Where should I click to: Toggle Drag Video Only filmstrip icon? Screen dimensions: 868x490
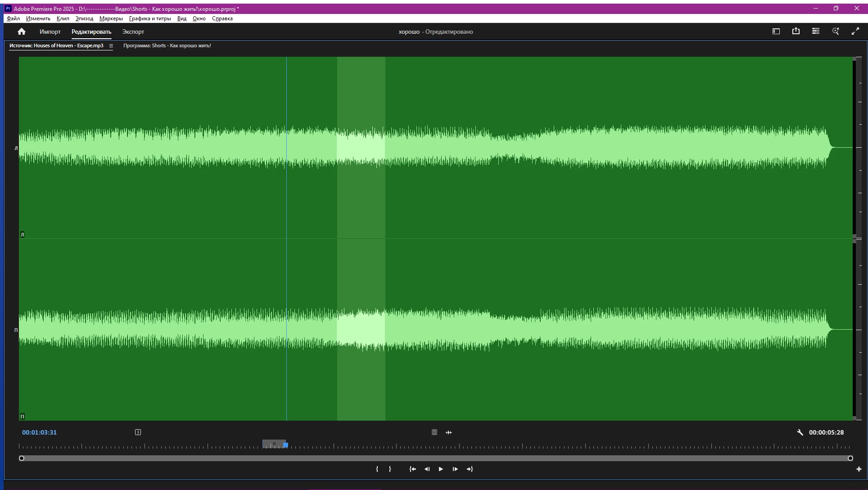(434, 432)
